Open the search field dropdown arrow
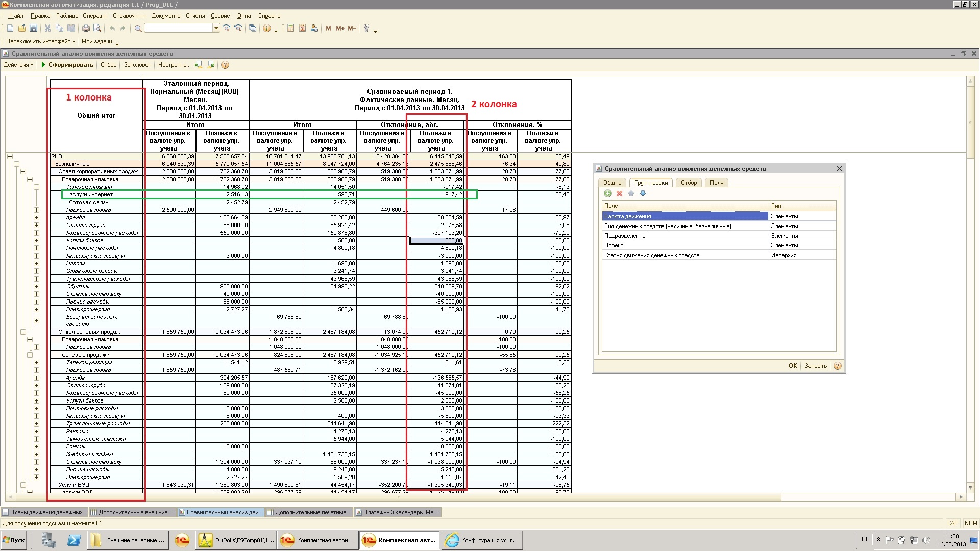This screenshot has height=551, width=980. [216, 29]
